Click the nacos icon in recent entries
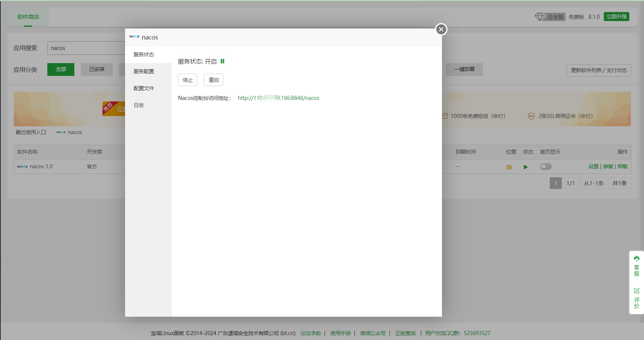 (61, 132)
